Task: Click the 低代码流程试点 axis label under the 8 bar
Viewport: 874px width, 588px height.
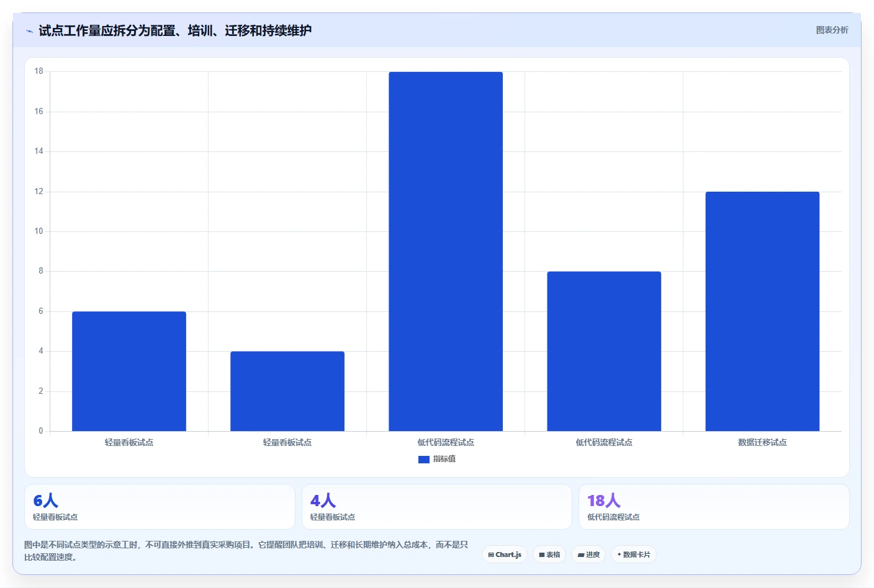Action: [604, 442]
